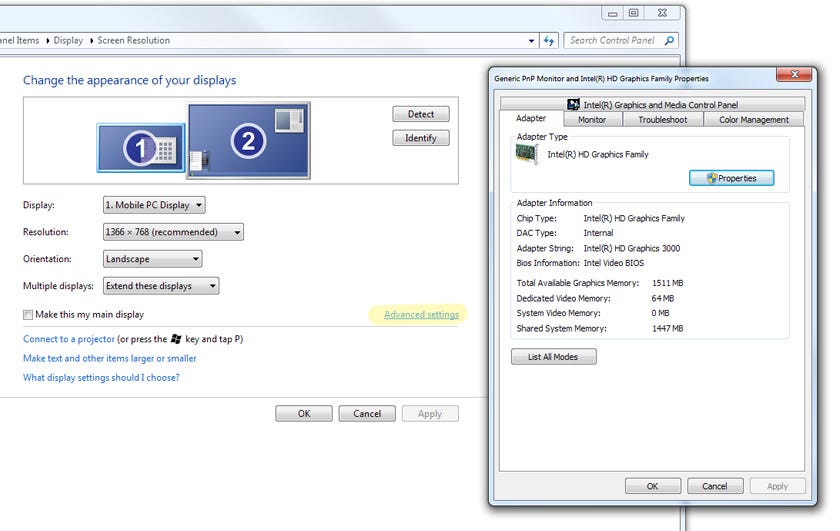This screenshot has width=840, height=531.
Task: Open the Orientation dropdown
Action: click(x=153, y=259)
